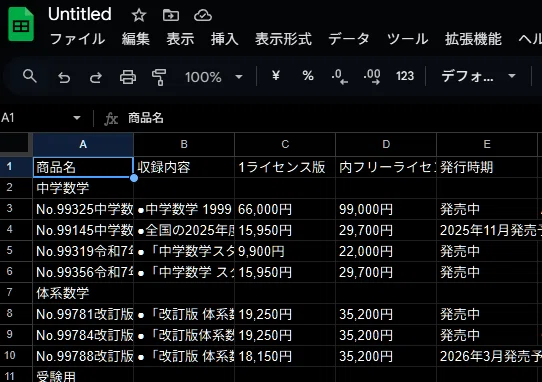Select cell 中学数学 in row 2
This screenshot has height=382, width=542.
tap(83, 188)
